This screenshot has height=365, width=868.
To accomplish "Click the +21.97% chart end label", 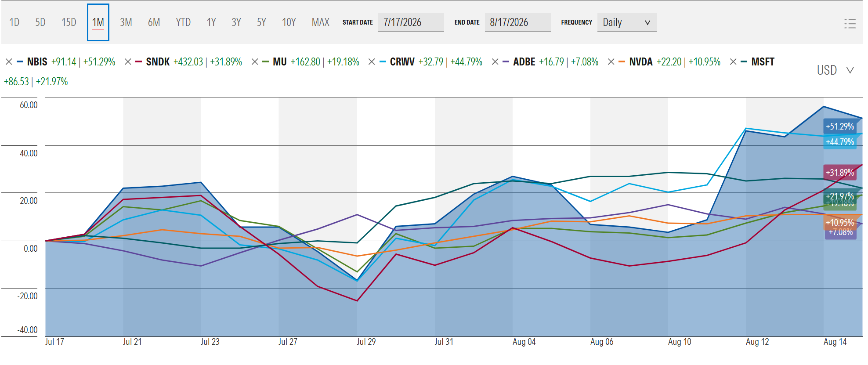I will coord(840,196).
